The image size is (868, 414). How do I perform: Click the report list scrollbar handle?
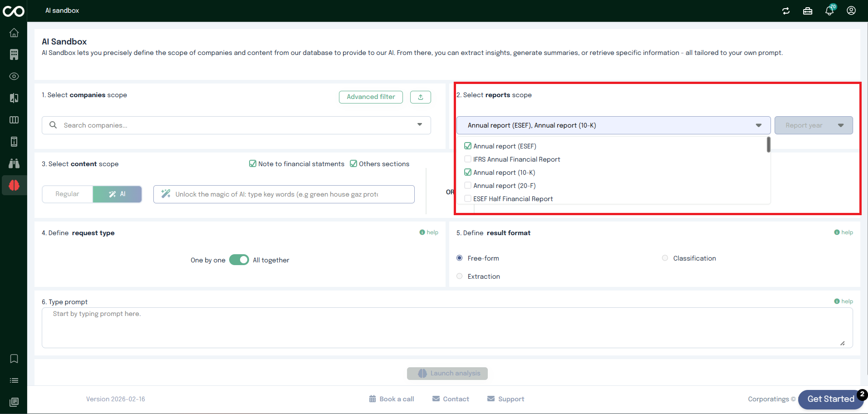click(768, 145)
